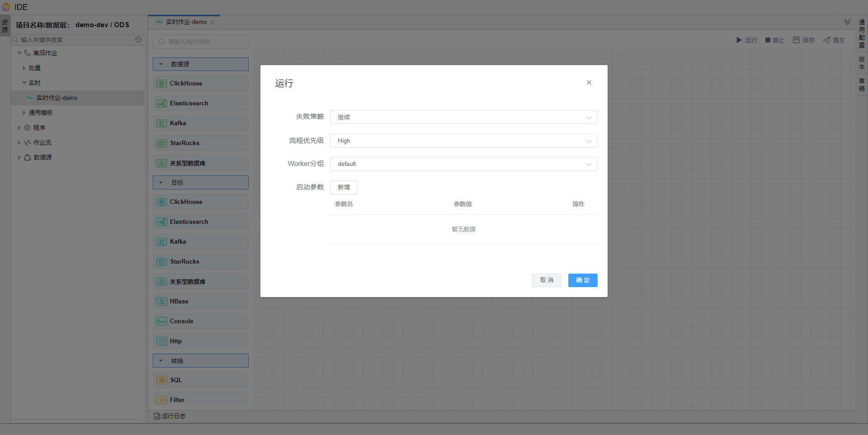
Task: Open the process priority dropdown showing High
Action: coord(463,141)
